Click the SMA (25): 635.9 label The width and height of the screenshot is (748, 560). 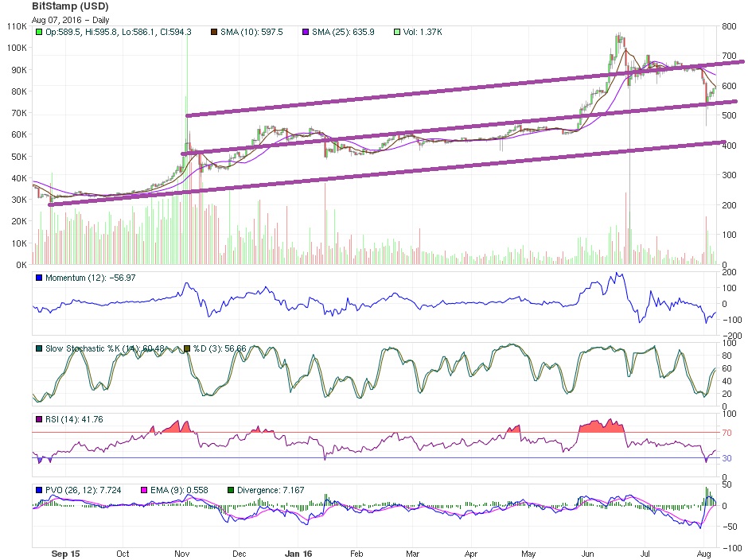pyautogui.click(x=343, y=32)
